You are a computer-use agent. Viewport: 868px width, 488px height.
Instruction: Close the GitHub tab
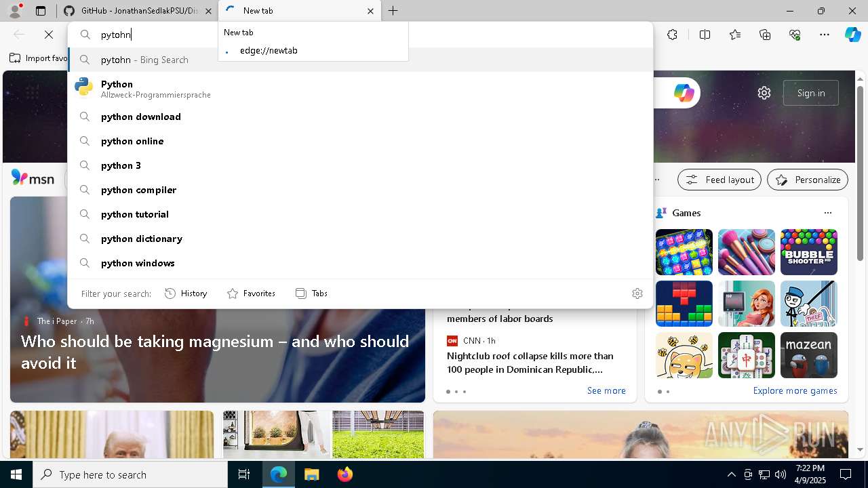[208, 11]
